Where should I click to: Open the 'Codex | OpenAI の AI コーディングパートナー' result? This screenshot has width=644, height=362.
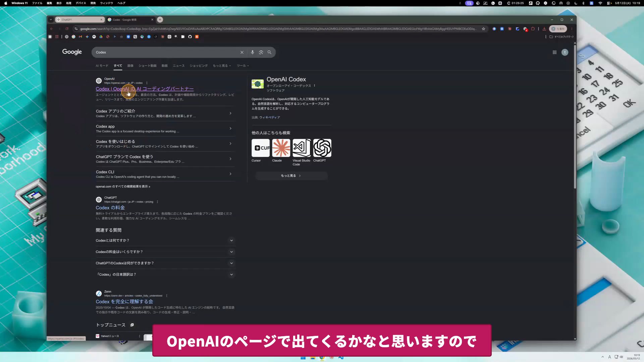click(145, 89)
